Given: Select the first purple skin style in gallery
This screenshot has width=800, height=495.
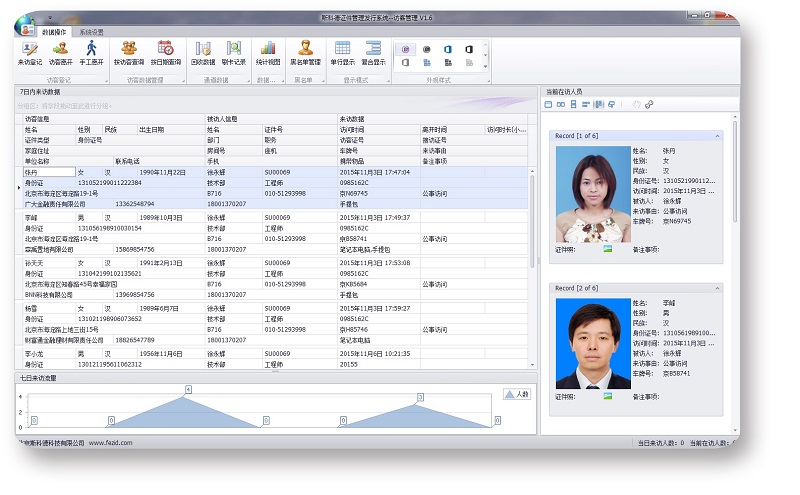Looking at the screenshot, I should tap(406, 49).
